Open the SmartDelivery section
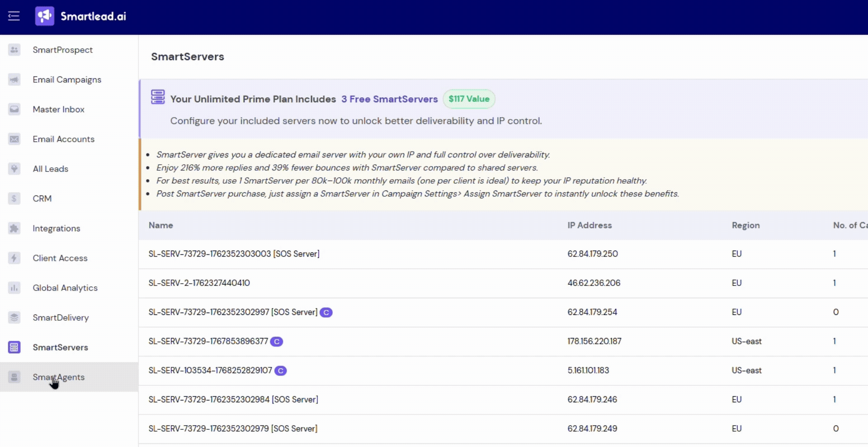 pyautogui.click(x=61, y=318)
